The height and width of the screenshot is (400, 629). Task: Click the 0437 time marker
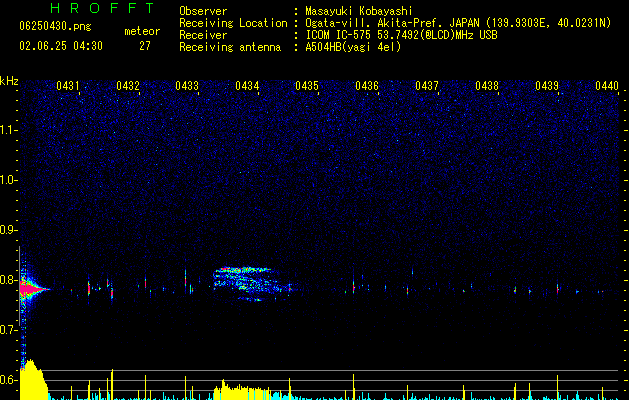coord(427,86)
